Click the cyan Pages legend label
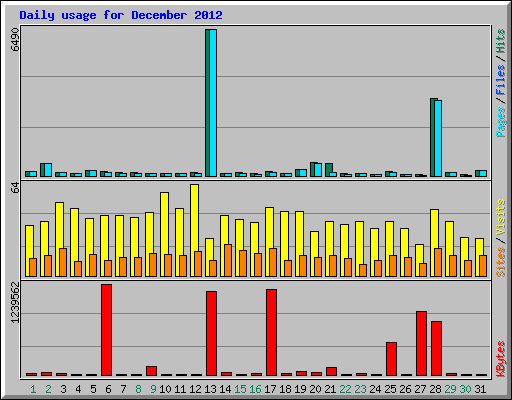512x400 pixels. click(500, 122)
